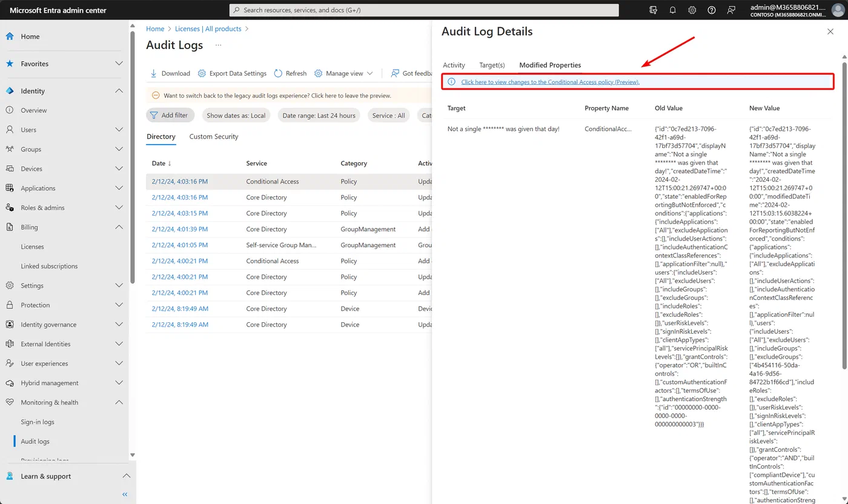
Task: Click the Add filter funnel icon
Action: click(154, 115)
